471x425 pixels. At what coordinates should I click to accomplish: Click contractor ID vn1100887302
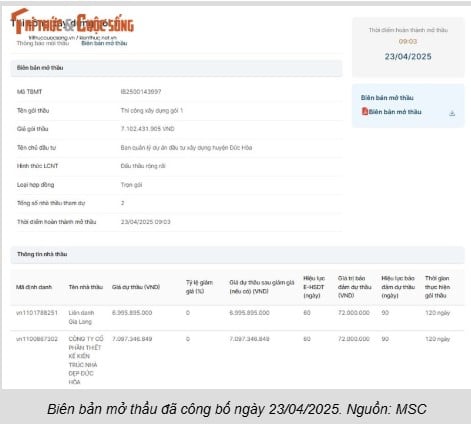[x=37, y=339]
